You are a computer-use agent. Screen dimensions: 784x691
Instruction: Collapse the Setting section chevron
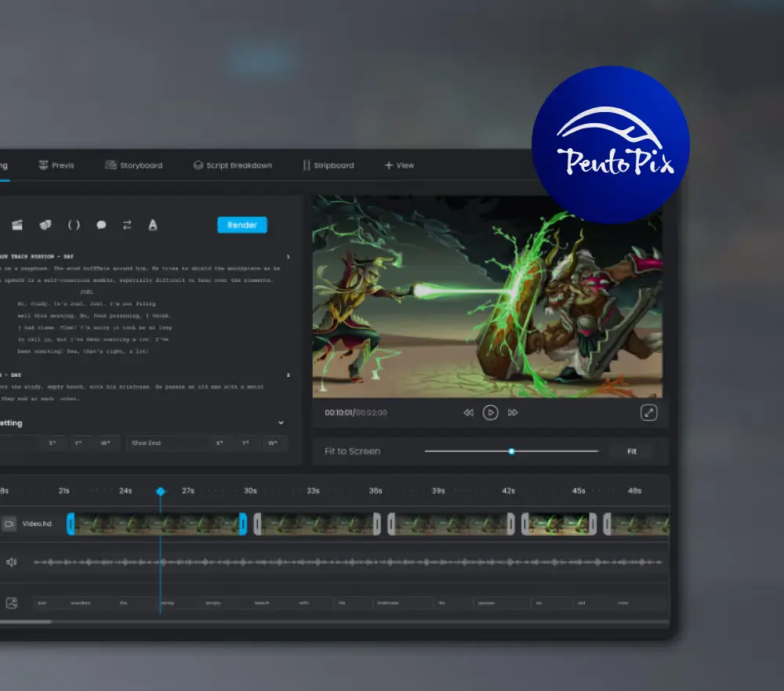(x=281, y=423)
